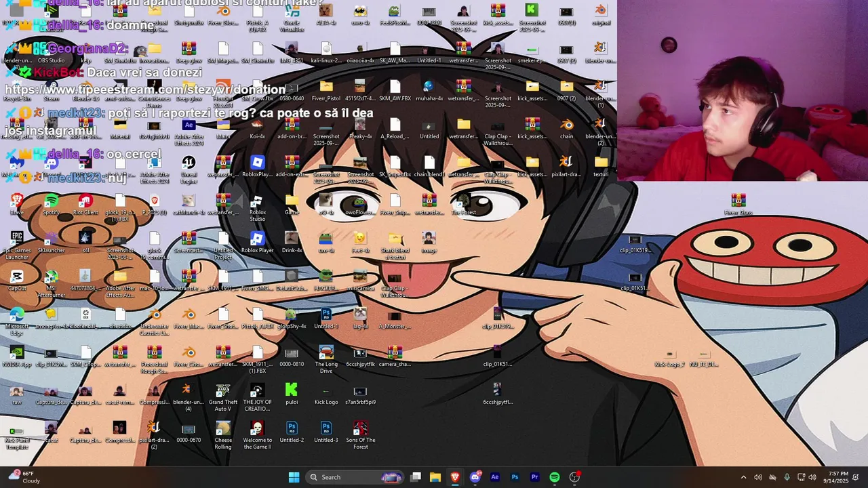Click the microphone icon in system tray
Viewport: 868px width, 488px height.
pyautogui.click(x=787, y=477)
